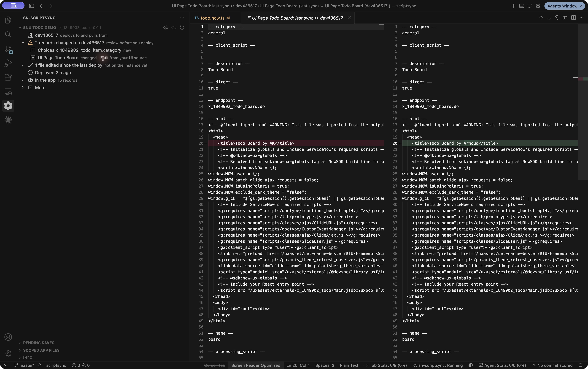Screen dimensions: 588x369
Task: Go to previous change with up arrow
Action: (541, 18)
